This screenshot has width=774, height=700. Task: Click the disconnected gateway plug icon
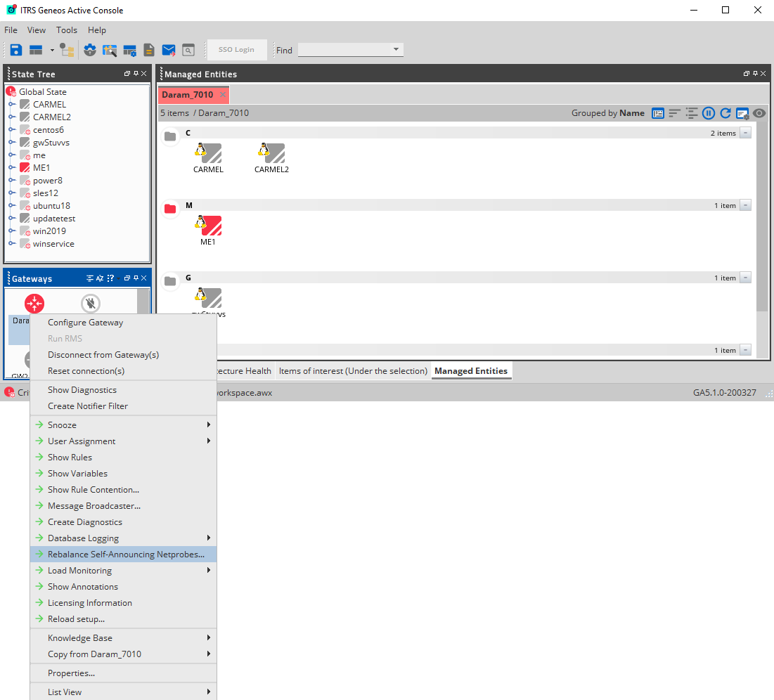point(91,303)
